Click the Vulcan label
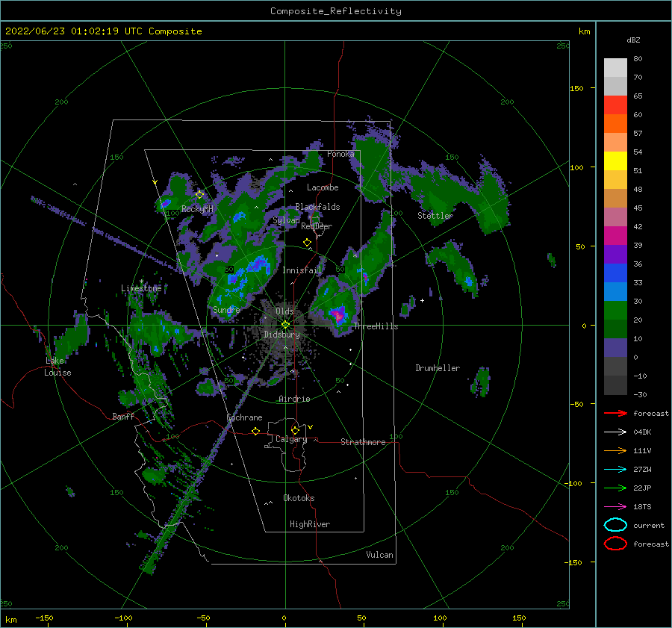The width and height of the screenshot is (672, 628). (379, 555)
